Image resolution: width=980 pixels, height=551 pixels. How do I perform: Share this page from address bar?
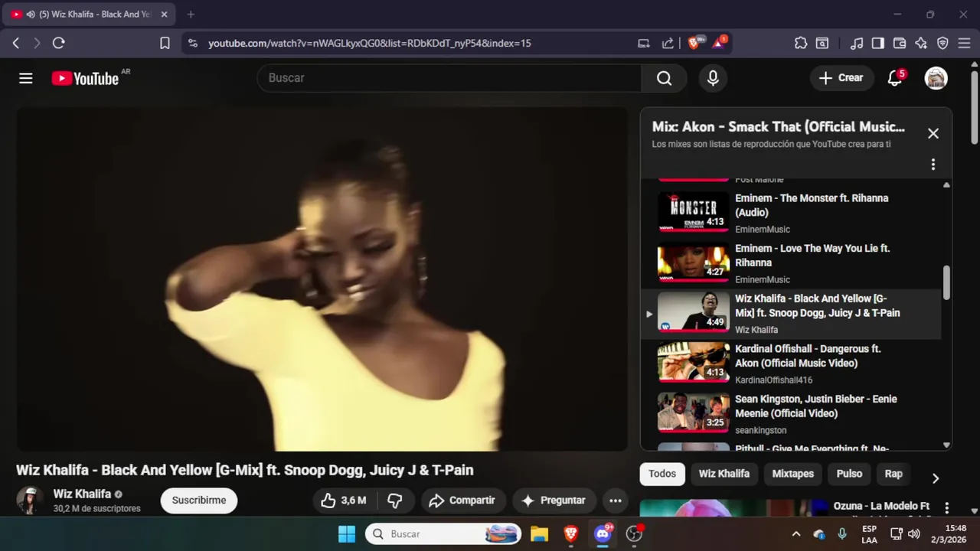668,44
